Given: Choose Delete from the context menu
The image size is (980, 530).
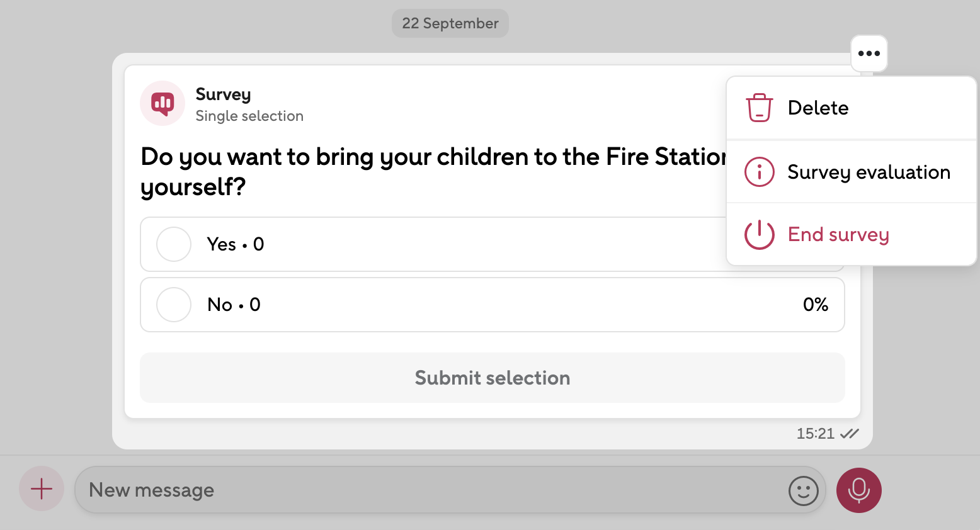Looking at the screenshot, I should (x=818, y=108).
